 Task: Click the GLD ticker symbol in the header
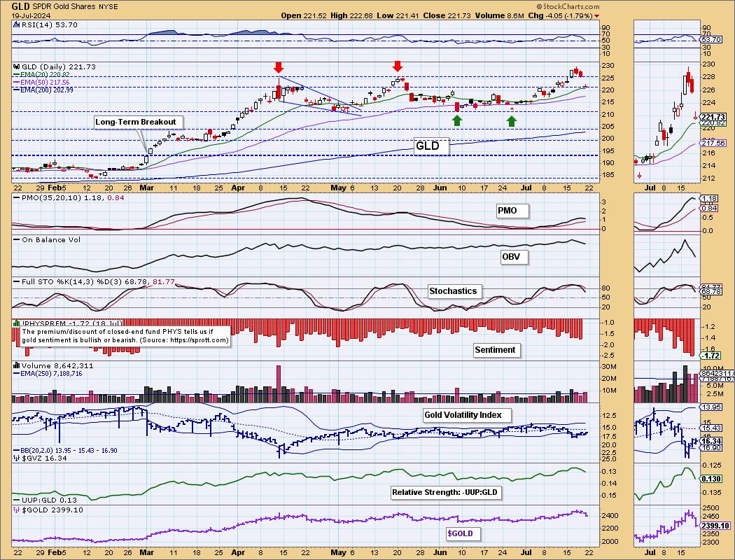[20, 6]
